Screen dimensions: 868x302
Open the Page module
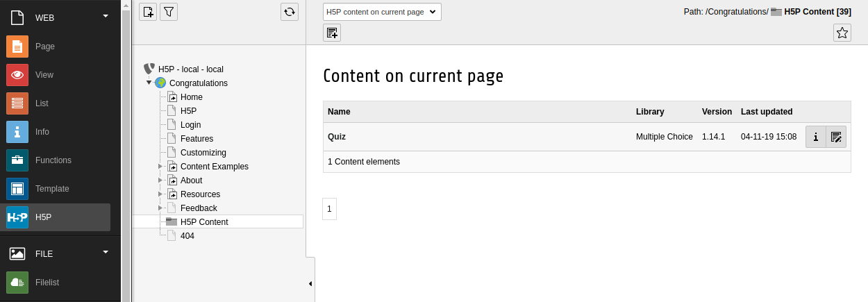[56, 47]
